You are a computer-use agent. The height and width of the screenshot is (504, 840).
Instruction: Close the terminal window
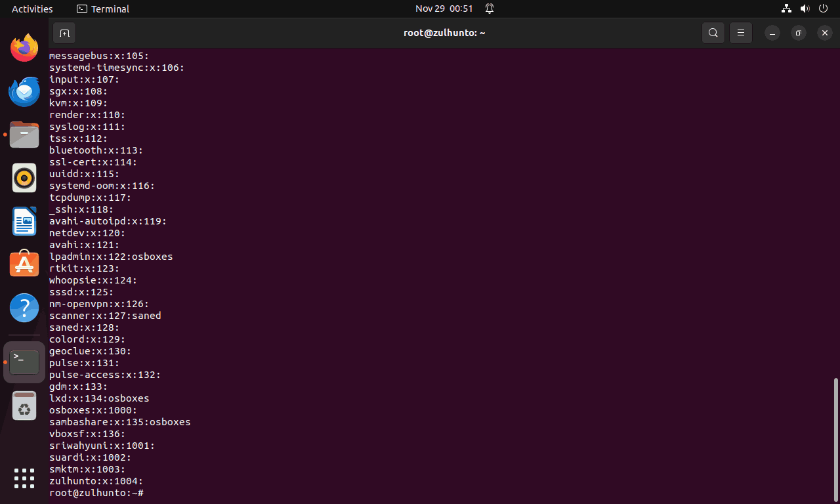(825, 33)
